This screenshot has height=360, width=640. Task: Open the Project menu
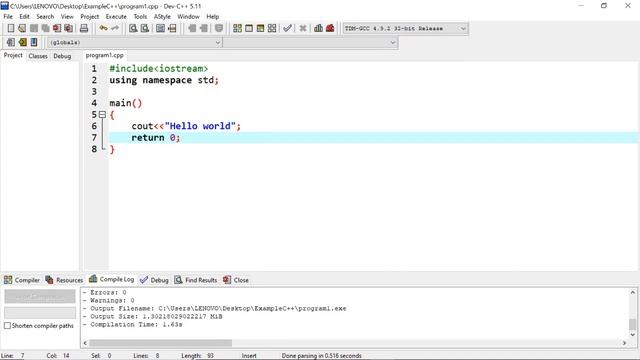click(x=89, y=16)
